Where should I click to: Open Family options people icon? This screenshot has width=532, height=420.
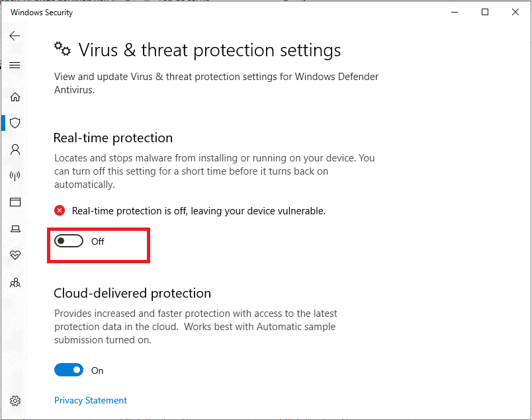click(15, 282)
